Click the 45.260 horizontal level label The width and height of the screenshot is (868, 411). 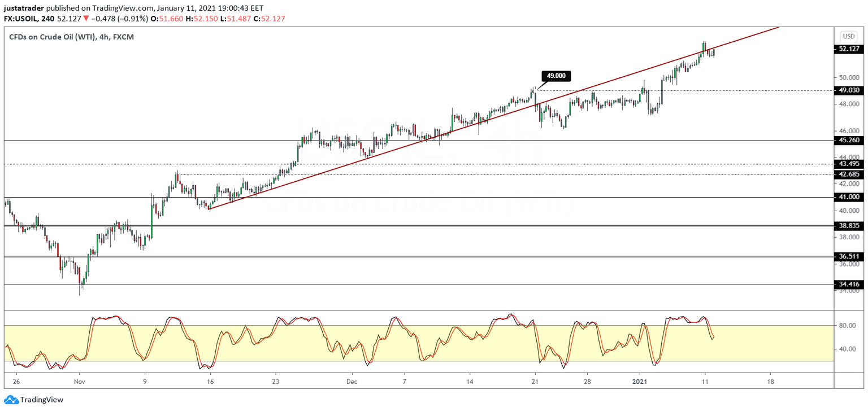[x=849, y=141]
